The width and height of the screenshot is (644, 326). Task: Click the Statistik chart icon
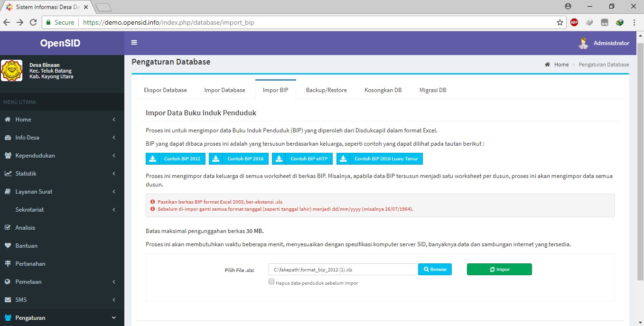tap(8, 174)
